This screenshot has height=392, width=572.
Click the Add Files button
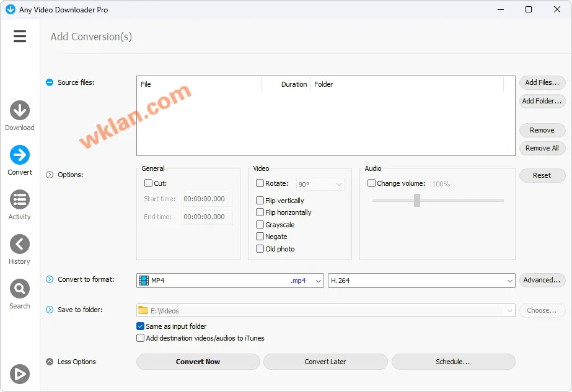pyautogui.click(x=542, y=82)
